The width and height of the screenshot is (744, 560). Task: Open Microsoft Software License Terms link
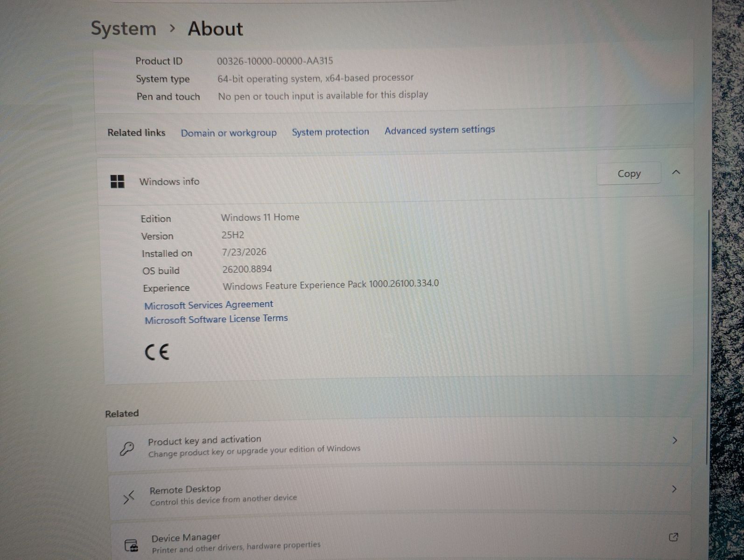216,319
